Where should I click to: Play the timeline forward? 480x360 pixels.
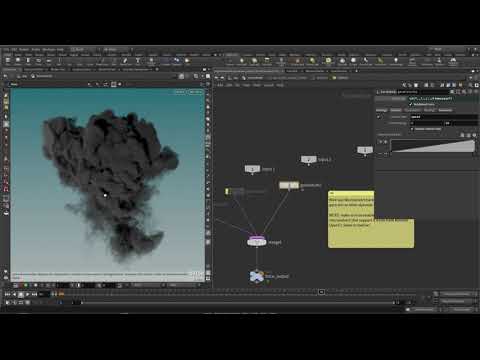click(x=27, y=294)
